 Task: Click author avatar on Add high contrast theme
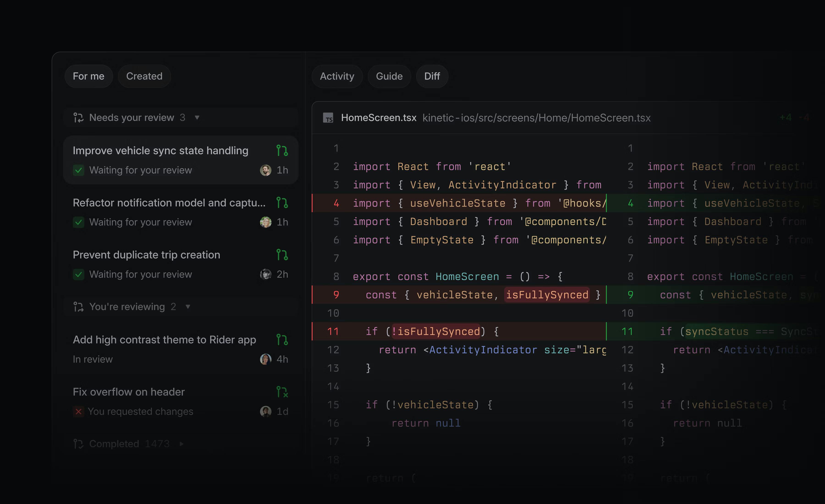pyautogui.click(x=266, y=359)
